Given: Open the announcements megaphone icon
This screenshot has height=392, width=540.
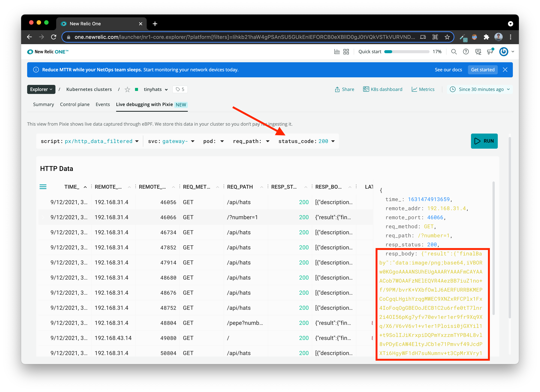Looking at the screenshot, I should pos(490,52).
